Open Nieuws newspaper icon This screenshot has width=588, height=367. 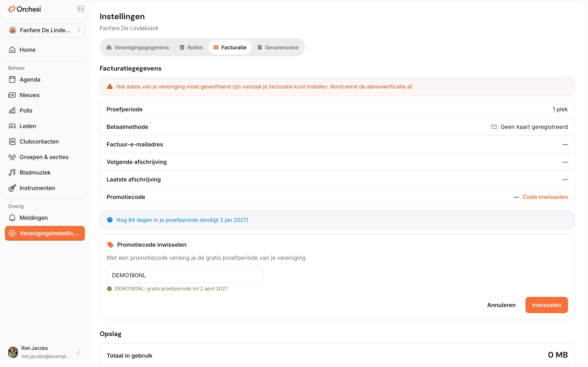[12, 95]
